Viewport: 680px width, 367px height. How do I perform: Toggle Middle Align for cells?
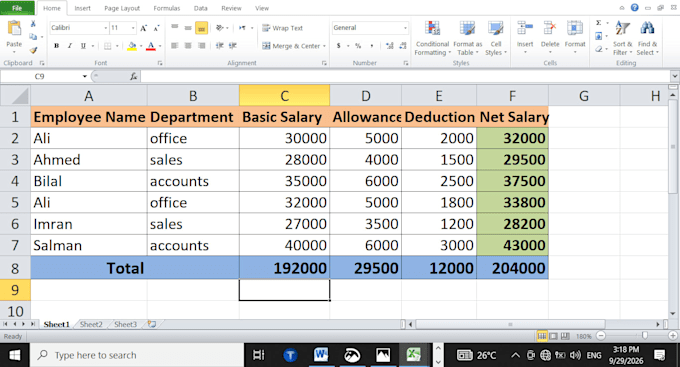click(188, 28)
